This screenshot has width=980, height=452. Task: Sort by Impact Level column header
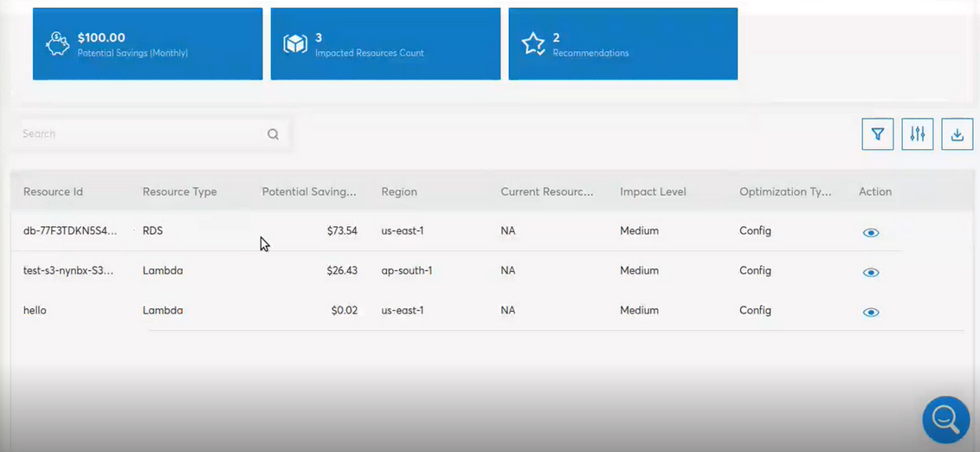coord(653,192)
